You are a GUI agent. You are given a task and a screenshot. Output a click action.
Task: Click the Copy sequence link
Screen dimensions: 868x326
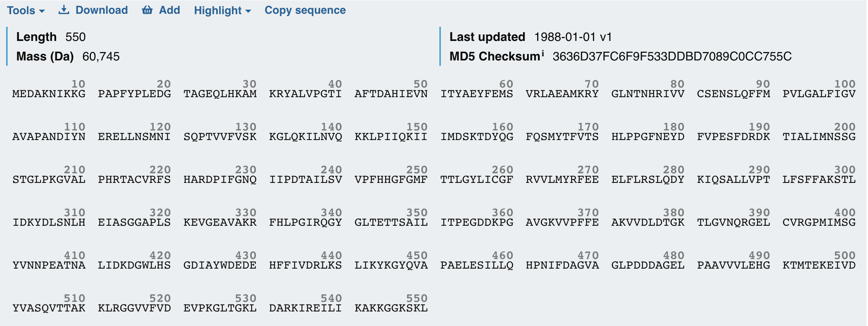pyautogui.click(x=305, y=10)
